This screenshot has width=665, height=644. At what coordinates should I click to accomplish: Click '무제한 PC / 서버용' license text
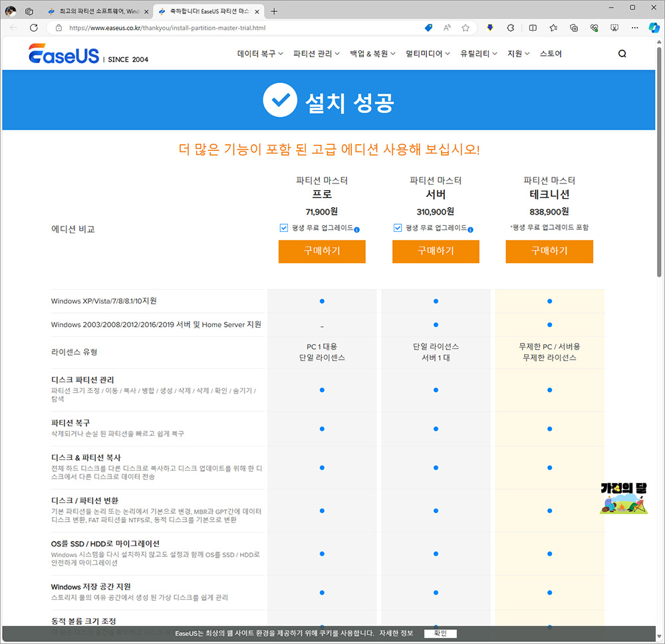click(549, 347)
